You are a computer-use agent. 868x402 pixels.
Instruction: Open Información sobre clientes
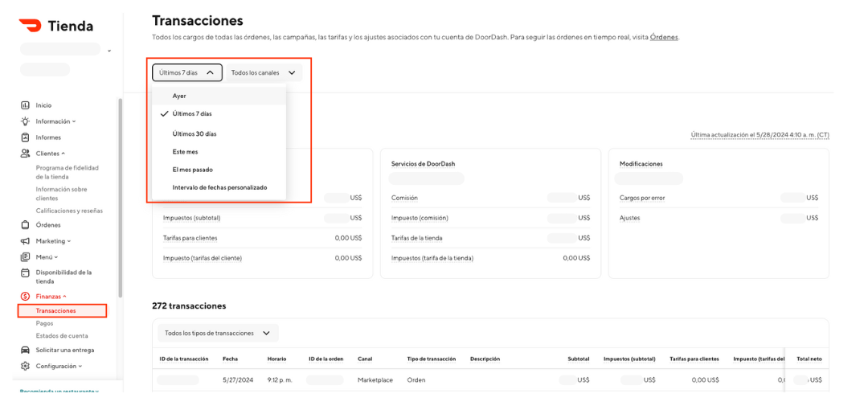(x=61, y=194)
